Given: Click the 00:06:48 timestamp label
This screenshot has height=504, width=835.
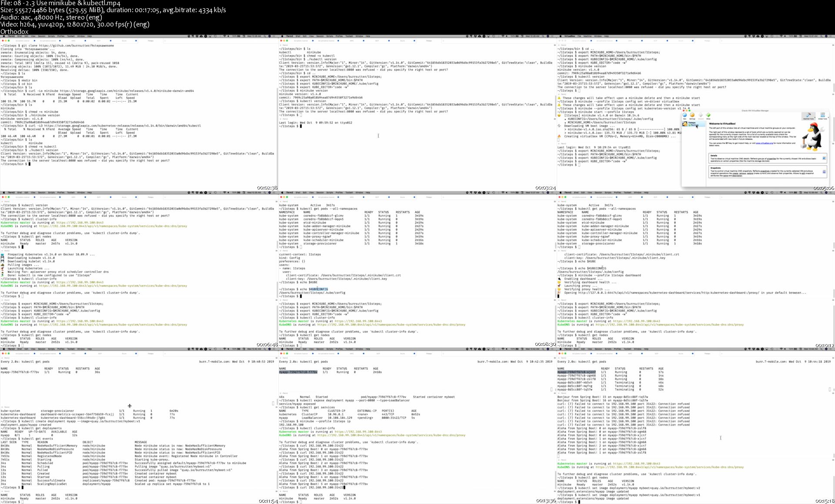Looking at the screenshot, I should click(267, 345).
